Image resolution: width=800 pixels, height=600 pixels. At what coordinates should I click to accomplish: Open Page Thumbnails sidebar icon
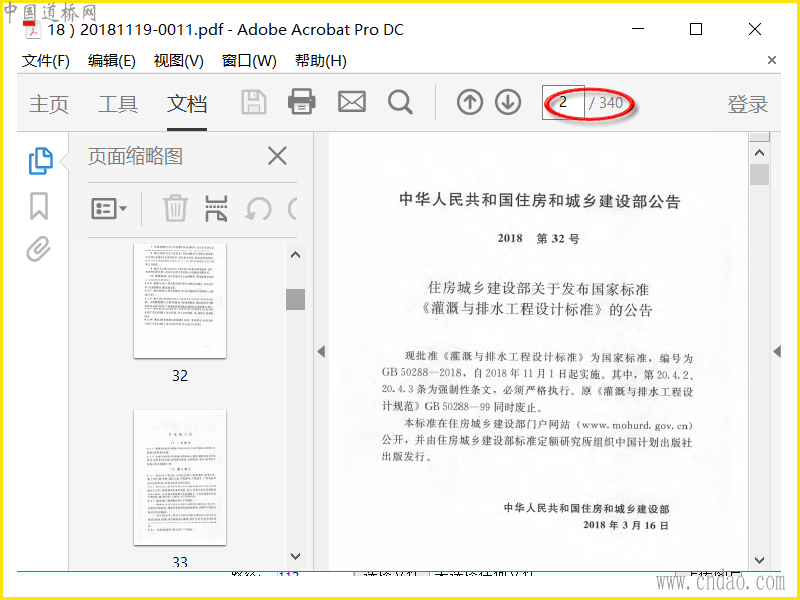[40, 161]
